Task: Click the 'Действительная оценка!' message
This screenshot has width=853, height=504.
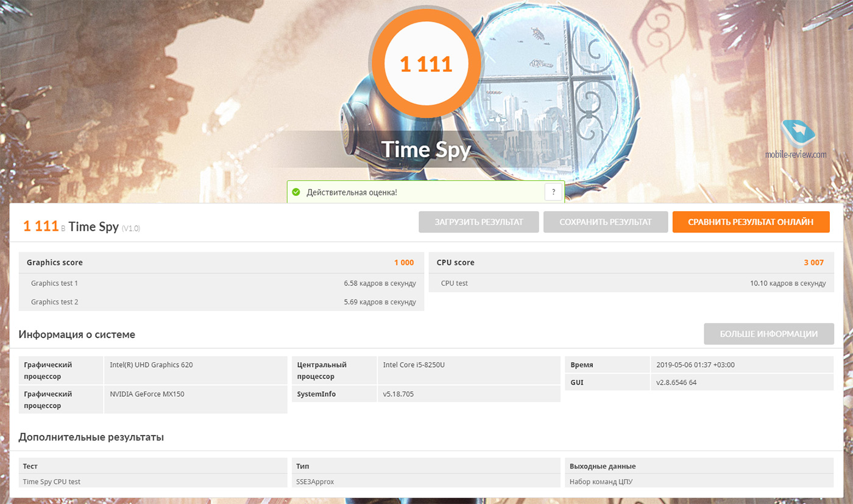Action: coord(352,192)
